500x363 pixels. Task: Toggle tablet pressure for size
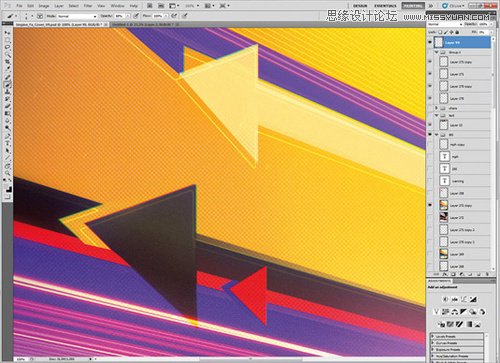click(x=185, y=16)
